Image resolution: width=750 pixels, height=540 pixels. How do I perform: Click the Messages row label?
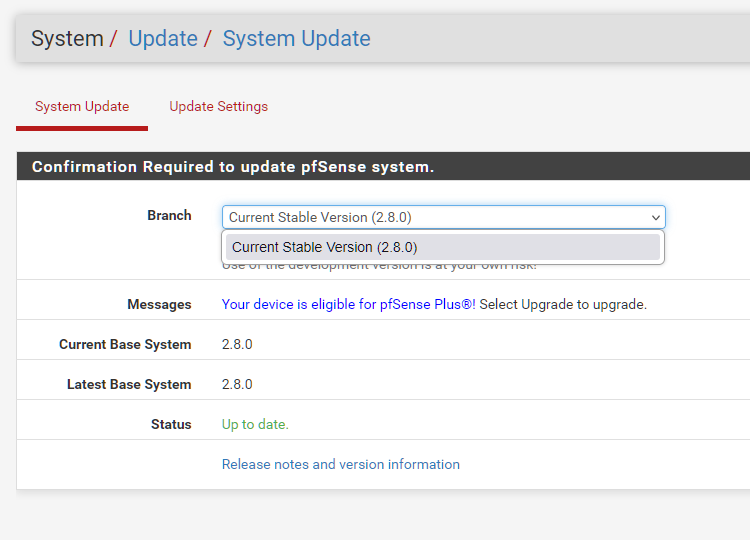tap(159, 304)
